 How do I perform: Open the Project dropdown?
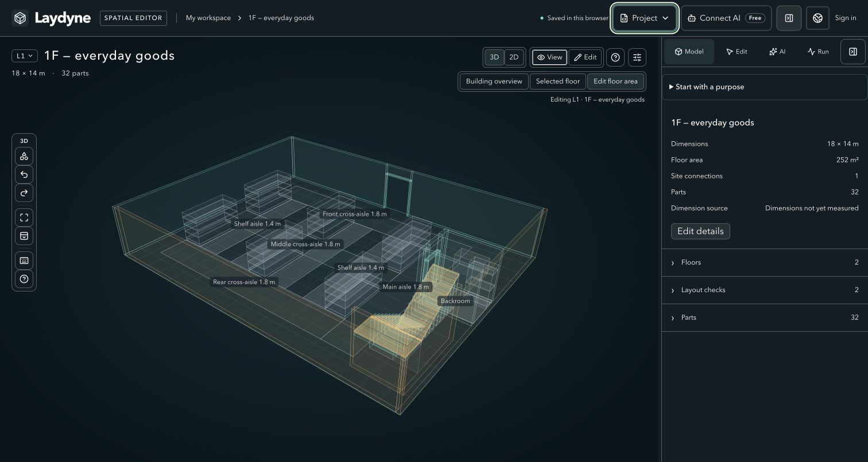point(645,18)
